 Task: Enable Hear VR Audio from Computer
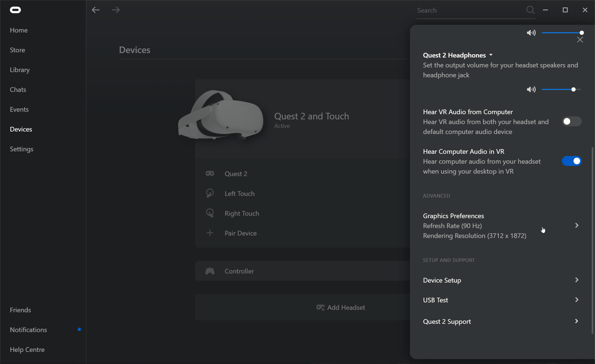(x=571, y=121)
